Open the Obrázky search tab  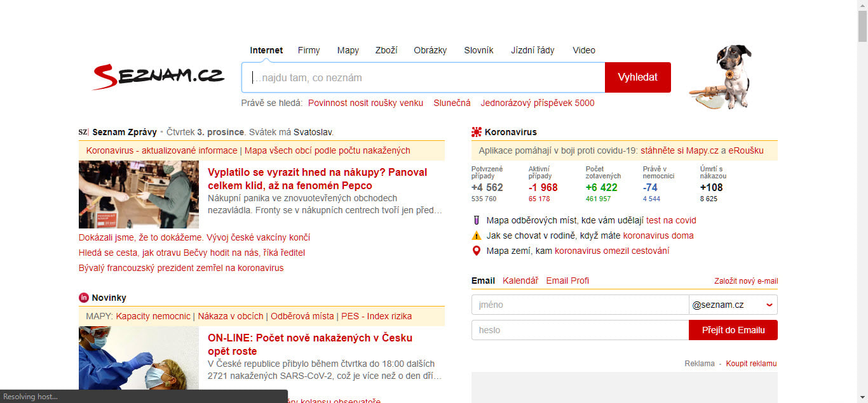(430, 50)
